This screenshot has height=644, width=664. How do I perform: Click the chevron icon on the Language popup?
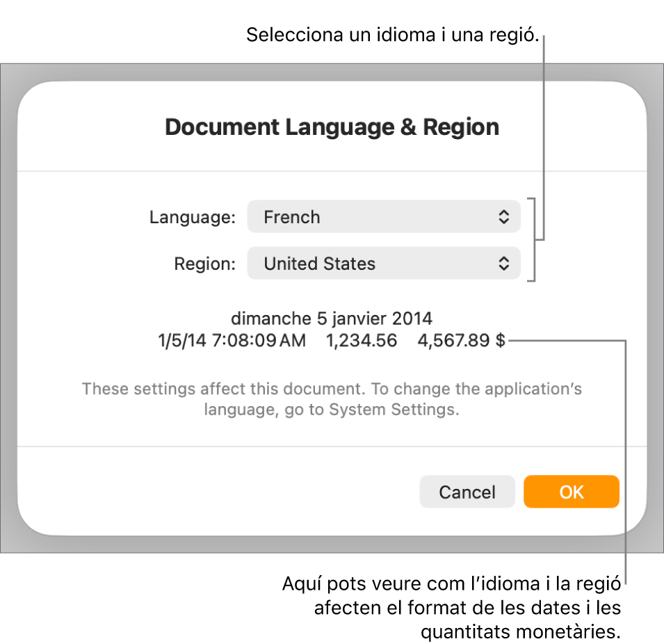coord(505,216)
